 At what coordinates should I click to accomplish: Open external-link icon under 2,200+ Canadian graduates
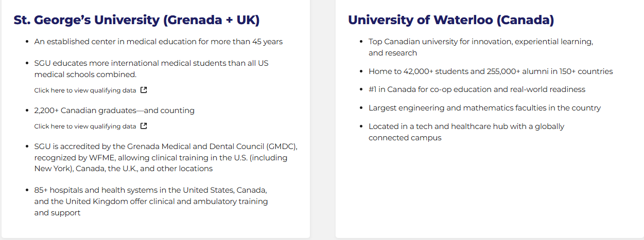(x=144, y=126)
